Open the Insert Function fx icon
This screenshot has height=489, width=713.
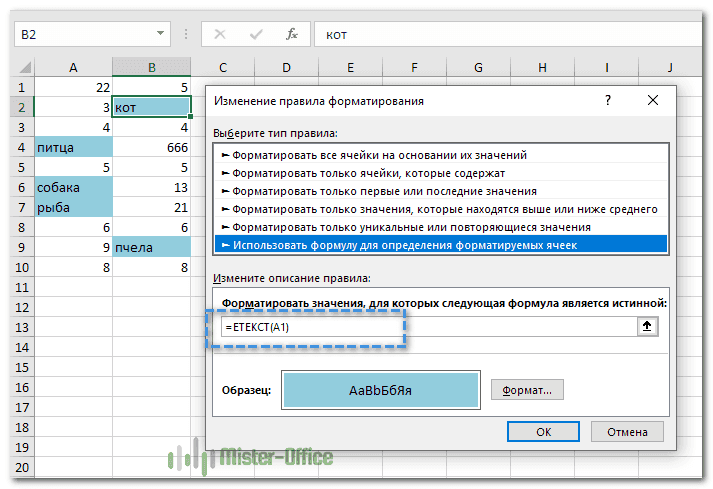291,34
